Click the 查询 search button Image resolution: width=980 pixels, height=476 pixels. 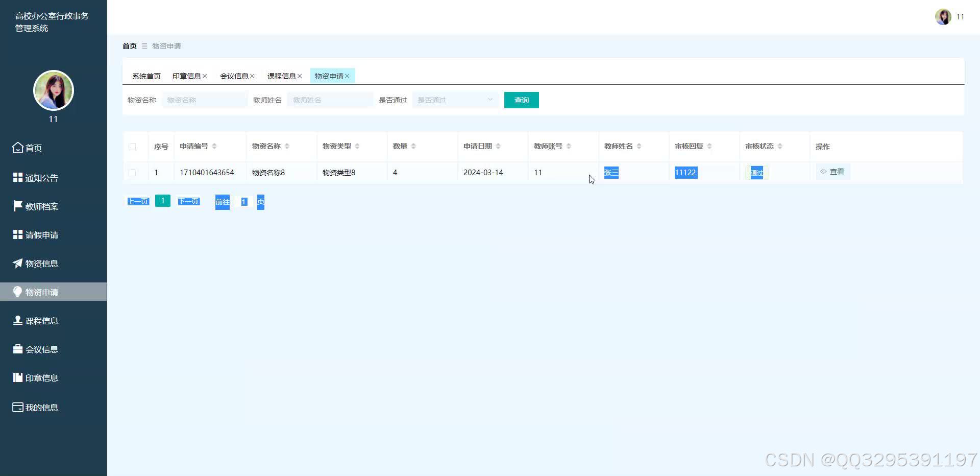coord(522,100)
